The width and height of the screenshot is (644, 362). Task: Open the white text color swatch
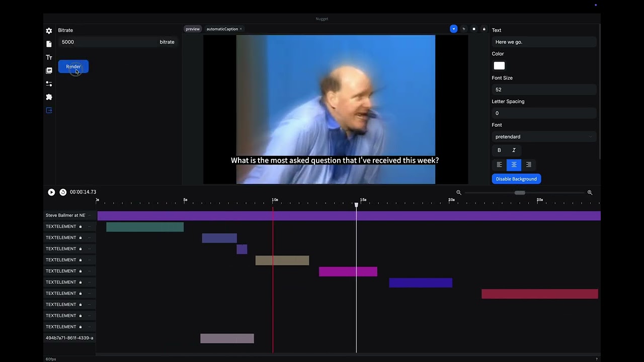pos(499,66)
